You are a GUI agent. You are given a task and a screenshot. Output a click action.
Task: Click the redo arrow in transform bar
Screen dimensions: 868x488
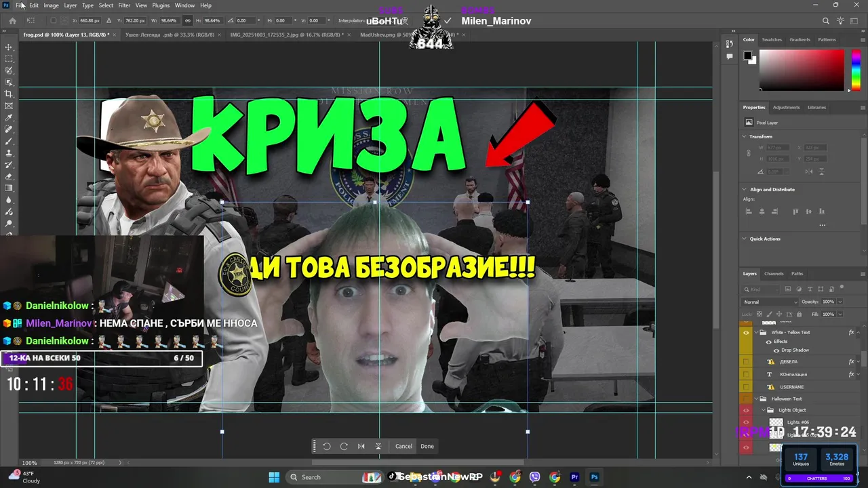pyautogui.click(x=344, y=446)
